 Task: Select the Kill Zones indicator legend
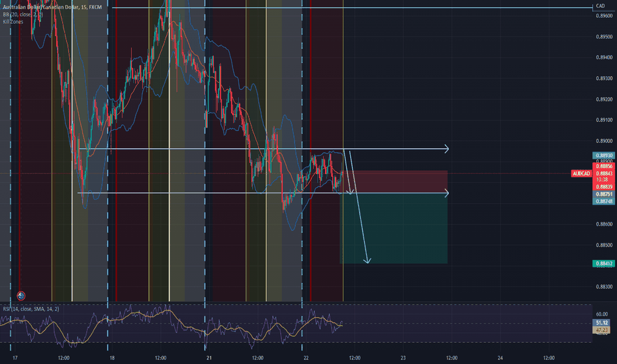(x=13, y=22)
